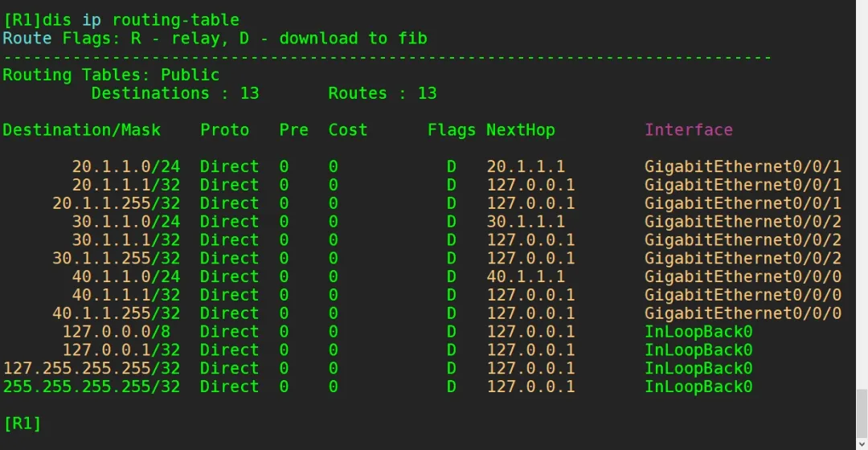Click the Interface column header
Image resolution: width=868 pixels, height=450 pixels.
[689, 130]
